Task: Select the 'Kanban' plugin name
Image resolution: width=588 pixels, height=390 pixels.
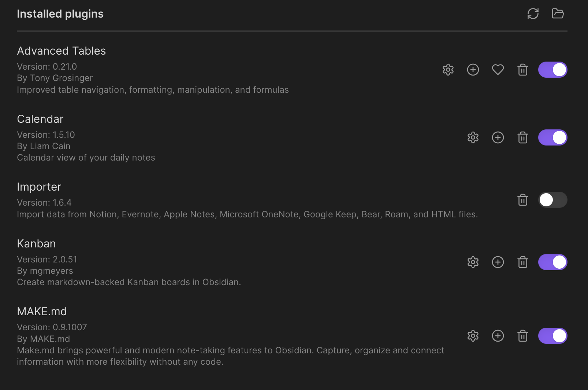Action: tap(37, 244)
